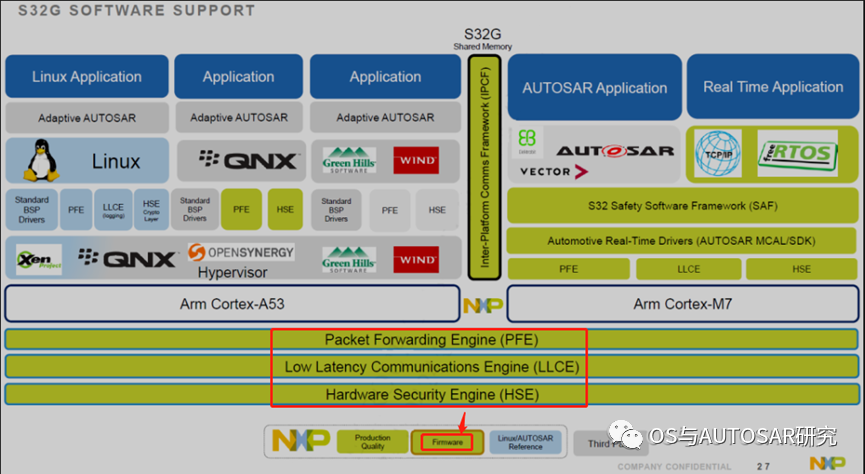Select the QNX logo below Adaptive AUTOSAR

[x=249, y=161]
